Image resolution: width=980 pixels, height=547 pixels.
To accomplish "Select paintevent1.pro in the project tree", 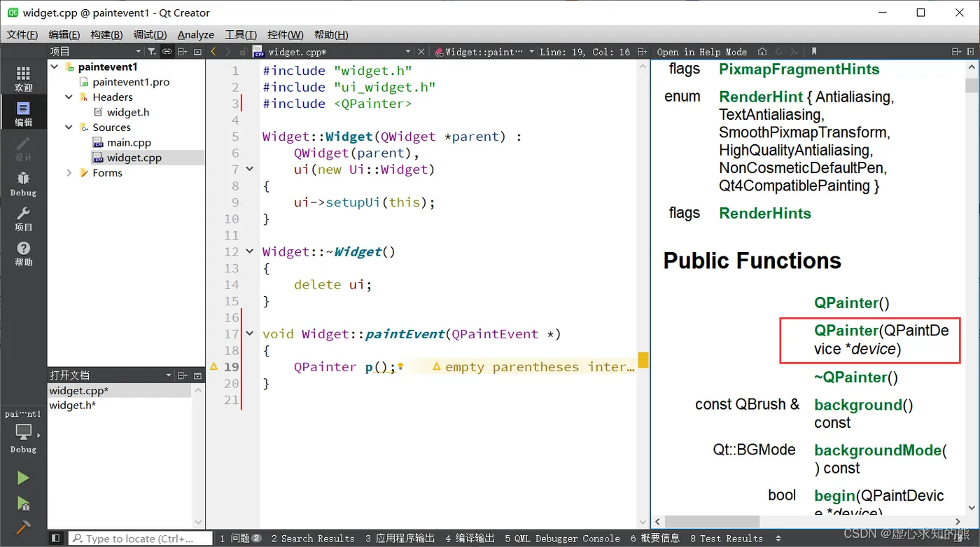I will (131, 82).
